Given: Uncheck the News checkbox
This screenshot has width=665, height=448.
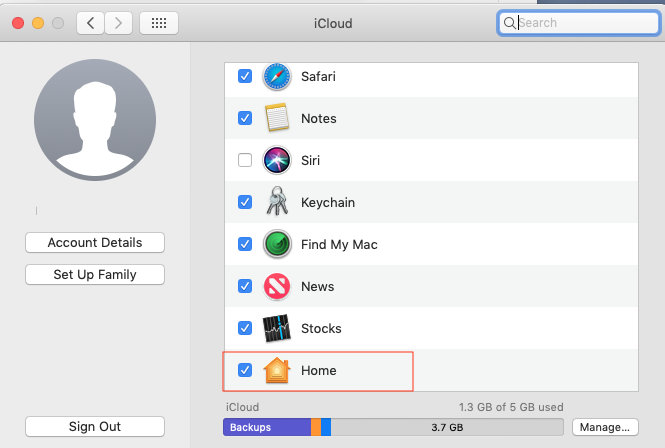Looking at the screenshot, I should tap(245, 286).
